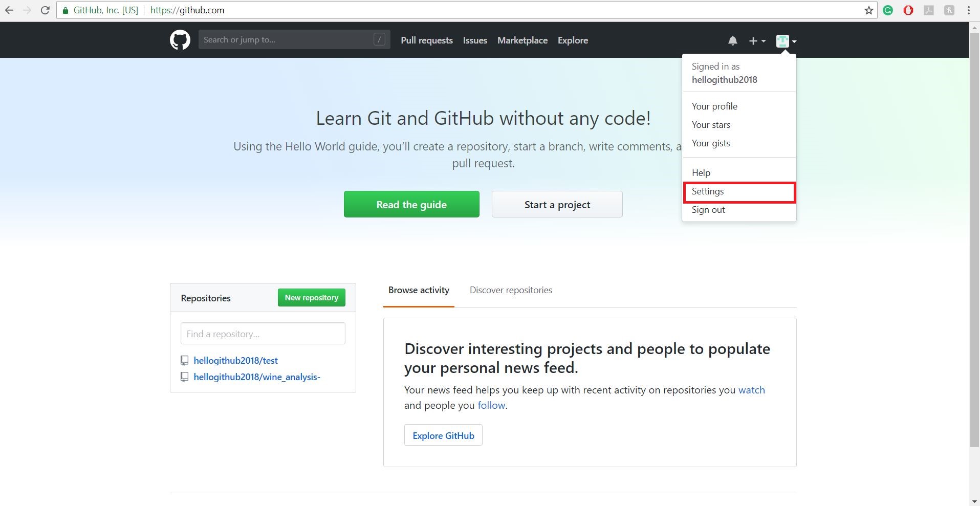The image size is (980, 506).
Task: Select Help in user menu
Action: 739,173
